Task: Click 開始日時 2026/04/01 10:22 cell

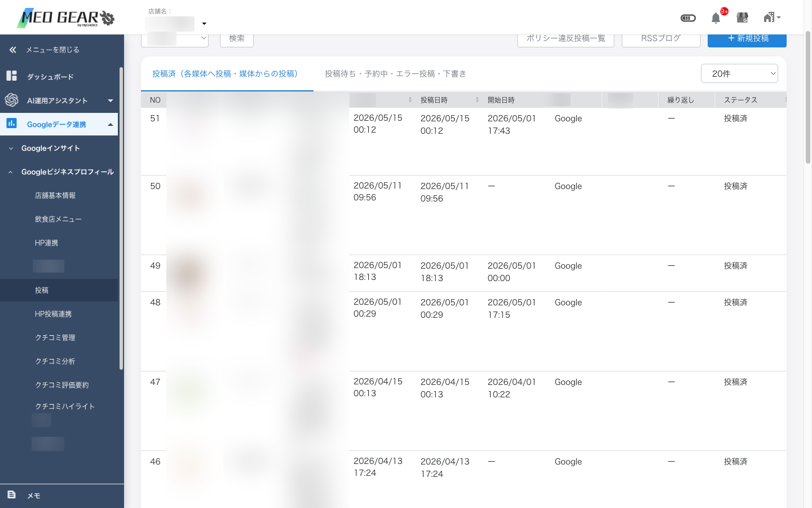Action: click(x=512, y=388)
